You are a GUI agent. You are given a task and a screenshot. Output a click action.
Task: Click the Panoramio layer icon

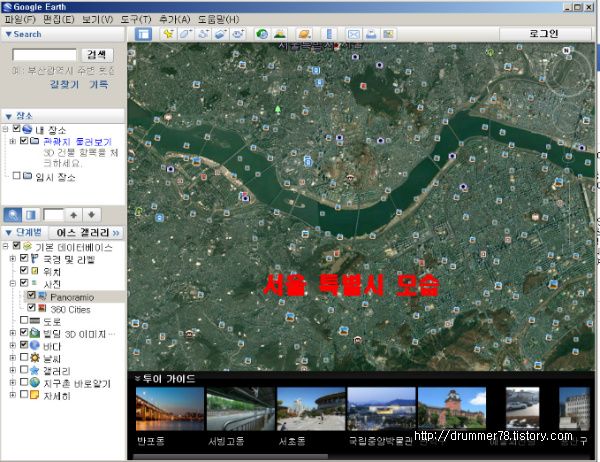coord(42,296)
